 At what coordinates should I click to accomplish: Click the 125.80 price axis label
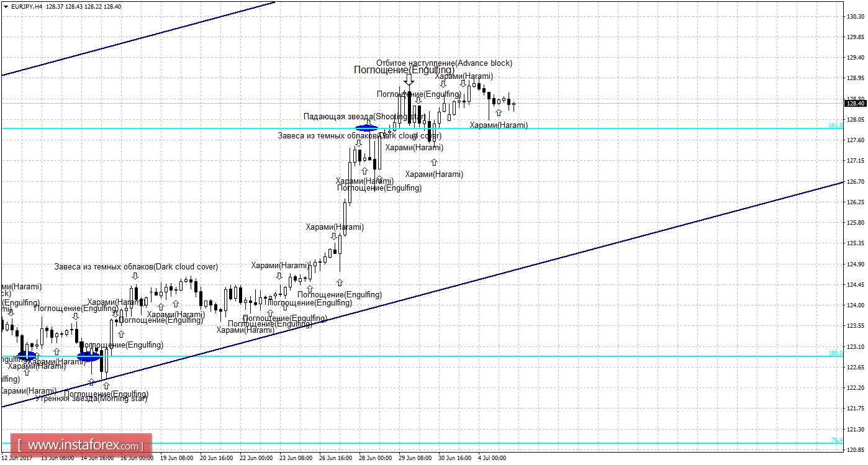coord(856,223)
